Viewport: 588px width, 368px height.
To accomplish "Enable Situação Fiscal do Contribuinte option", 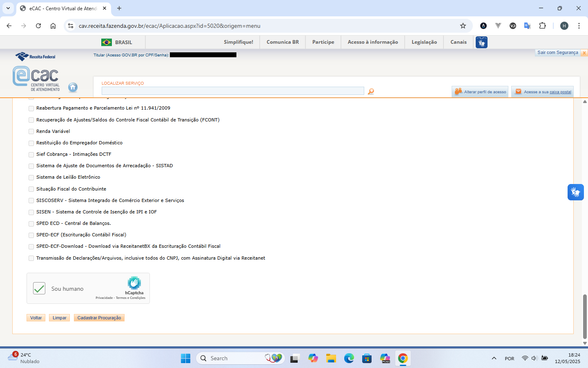I will pos(31,189).
